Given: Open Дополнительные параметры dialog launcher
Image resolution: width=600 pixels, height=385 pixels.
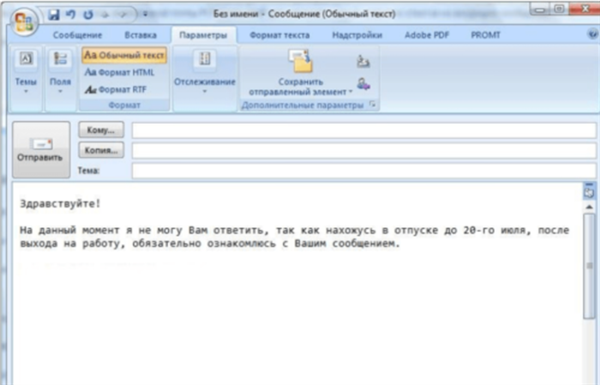Looking at the screenshot, I should pyautogui.click(x=372, y=104).
